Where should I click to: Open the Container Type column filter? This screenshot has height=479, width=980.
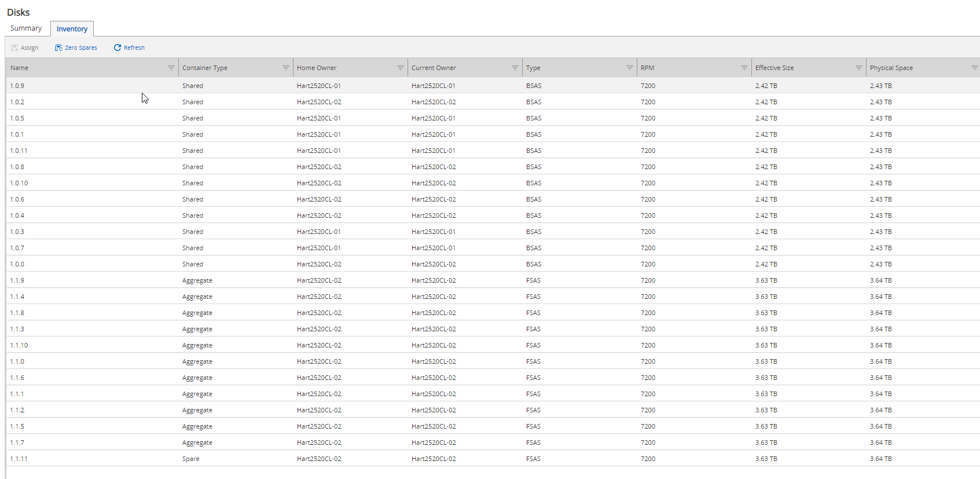pyautogui.click(x=285, y=68)
